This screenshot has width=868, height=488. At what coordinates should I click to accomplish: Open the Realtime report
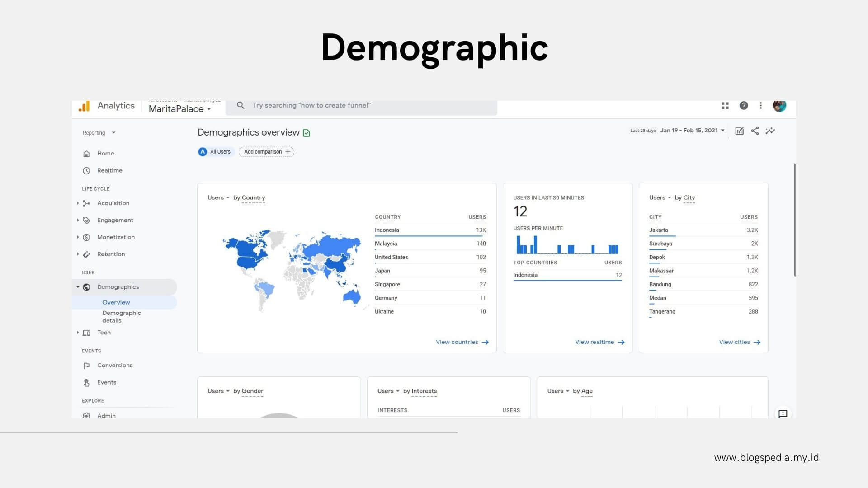pos(109,170)
